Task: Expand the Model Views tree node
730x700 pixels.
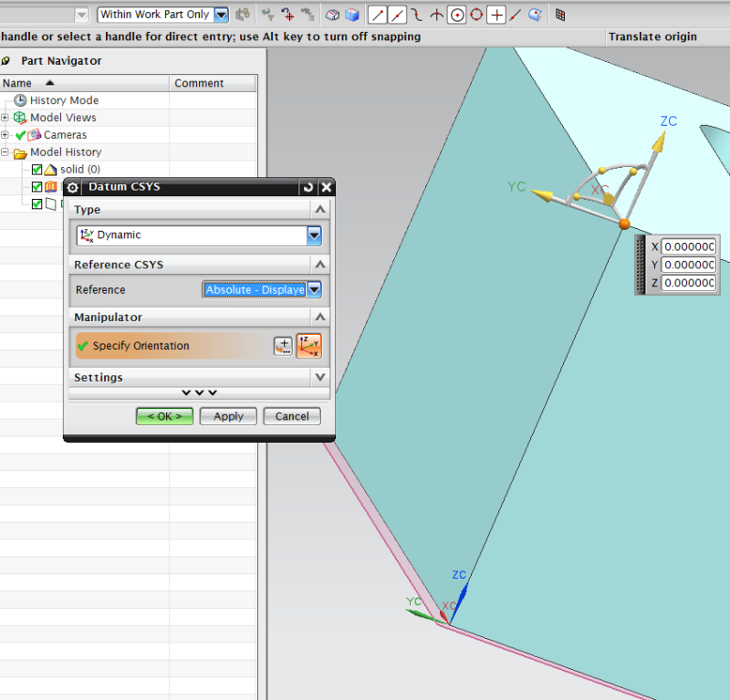Action: coord(5,118)
